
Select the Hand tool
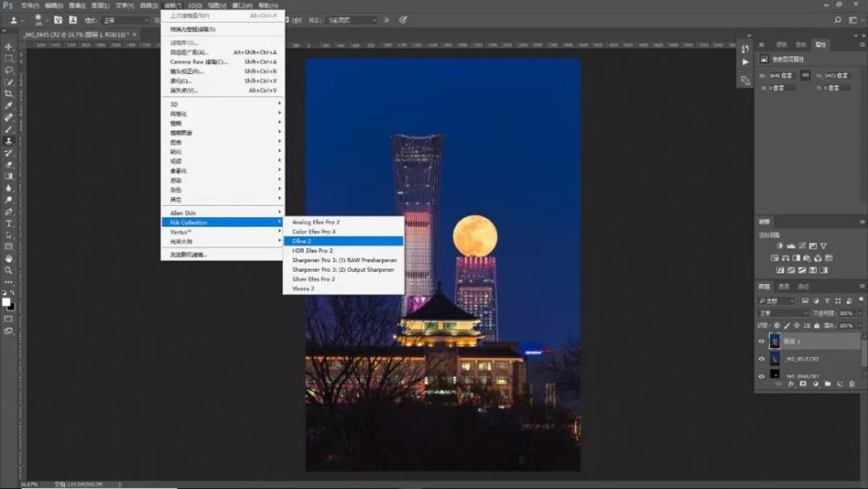pyautogui.click(x=9, y=259)
